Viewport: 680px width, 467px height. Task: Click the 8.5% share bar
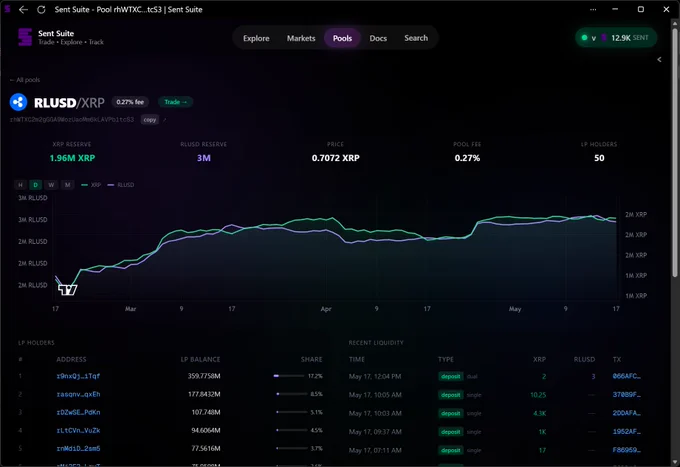coord(291,394)
